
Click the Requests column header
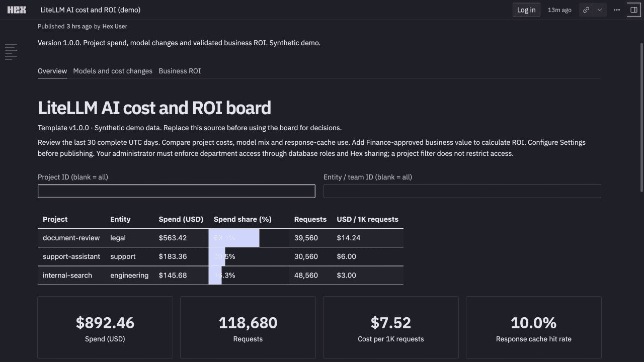[x=310, y=219]
